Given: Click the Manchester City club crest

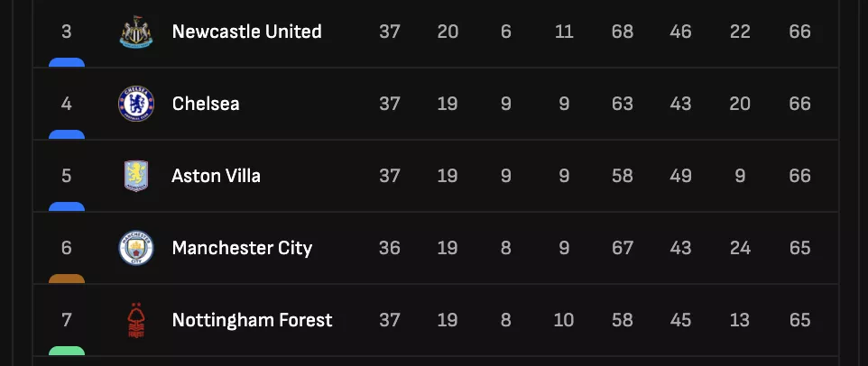Looking at the screenshot, I should click(136, 248).
